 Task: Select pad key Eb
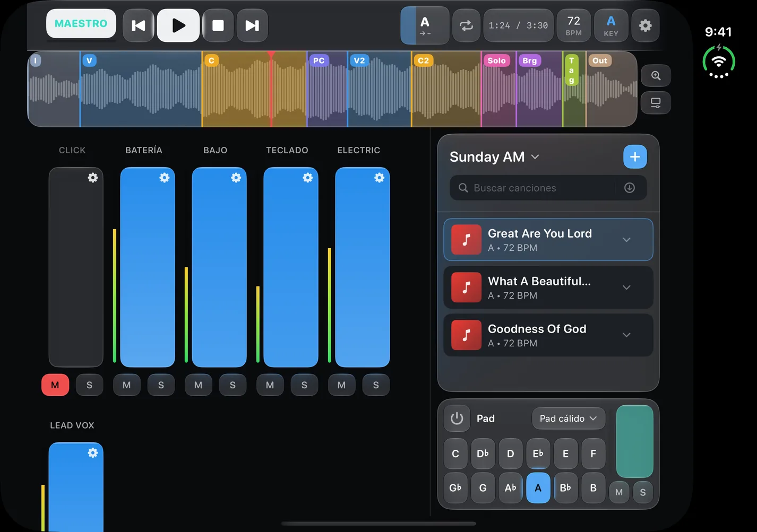pyautogui.click(x=538, y=453)
